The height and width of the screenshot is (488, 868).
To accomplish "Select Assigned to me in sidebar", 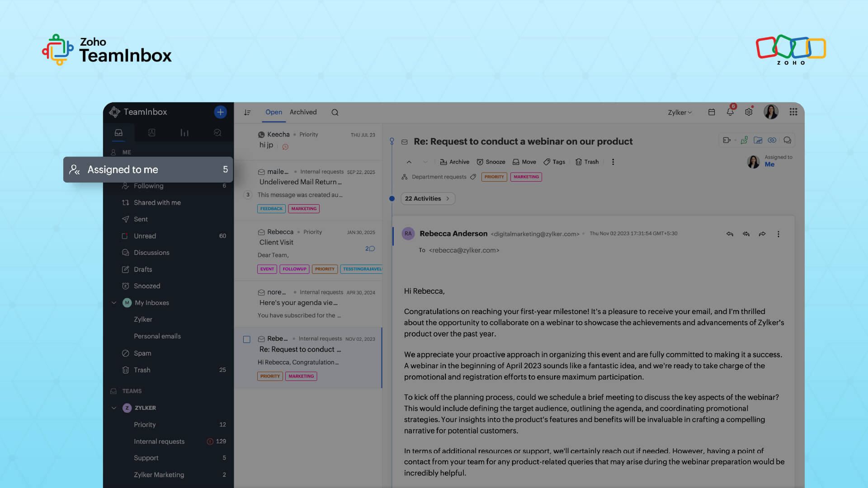I will [x=148, y=169].
